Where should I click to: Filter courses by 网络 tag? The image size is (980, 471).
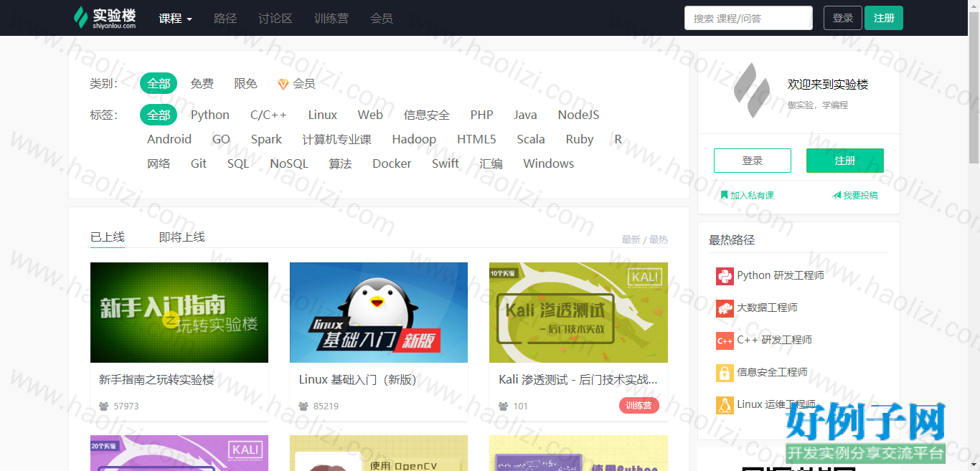159,163
